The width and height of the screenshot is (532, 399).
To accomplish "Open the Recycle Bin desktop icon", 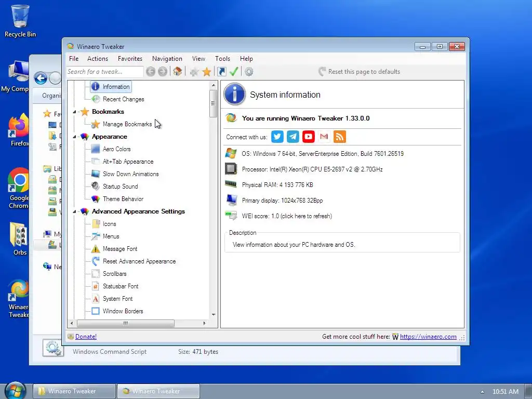I will 20,20.
